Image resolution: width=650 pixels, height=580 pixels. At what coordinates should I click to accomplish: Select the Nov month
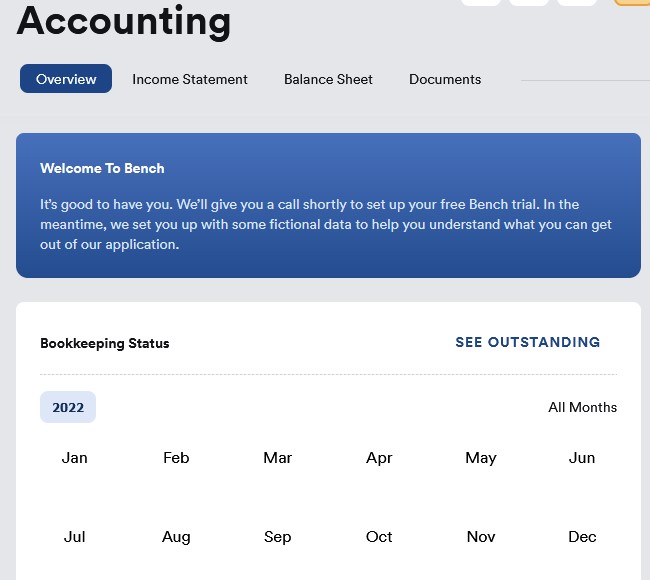pos(481,536)
